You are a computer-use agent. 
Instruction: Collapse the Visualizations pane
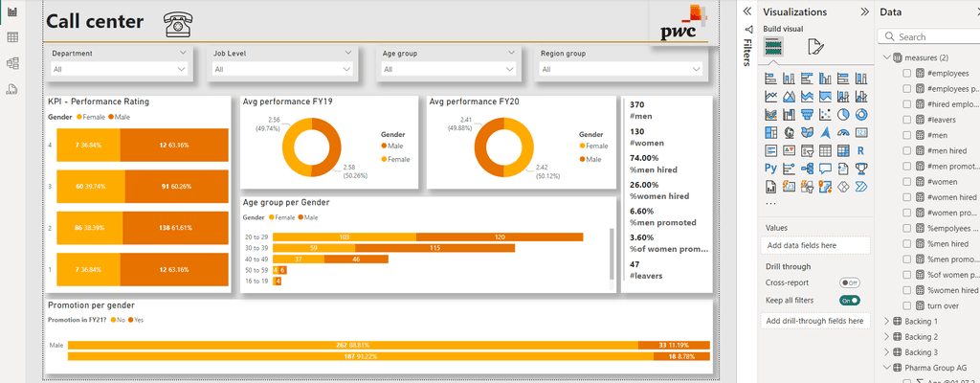[865, 11]
